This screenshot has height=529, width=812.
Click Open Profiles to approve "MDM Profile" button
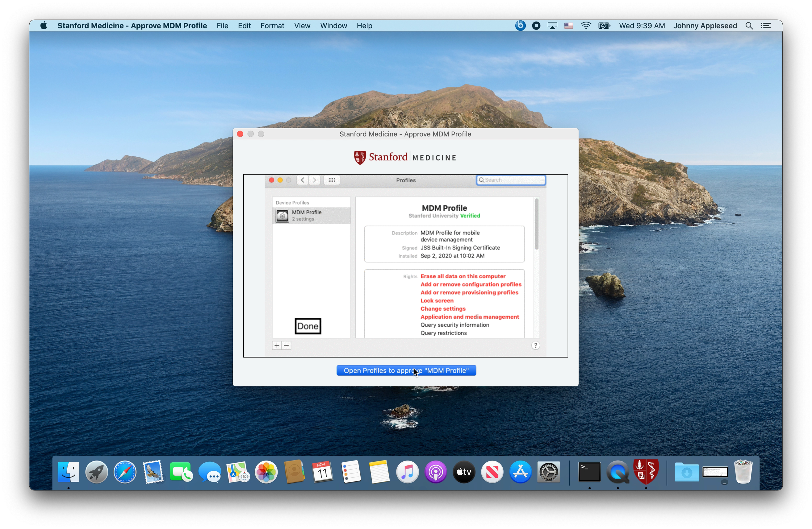(x=406, y=370)
